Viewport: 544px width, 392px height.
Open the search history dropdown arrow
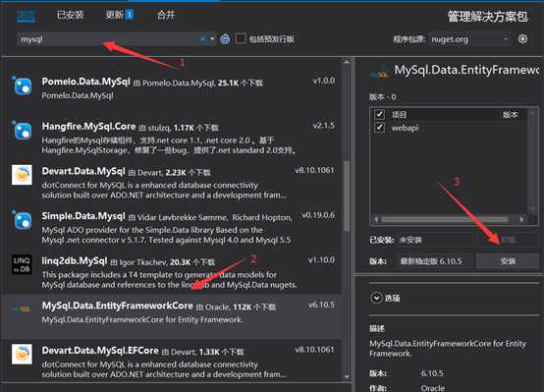212,39
